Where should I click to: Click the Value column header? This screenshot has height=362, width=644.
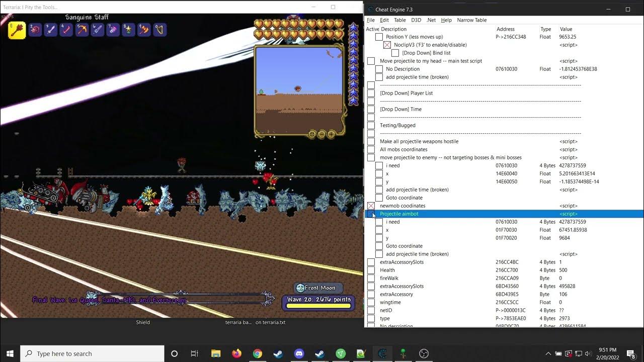click(566, 29)
